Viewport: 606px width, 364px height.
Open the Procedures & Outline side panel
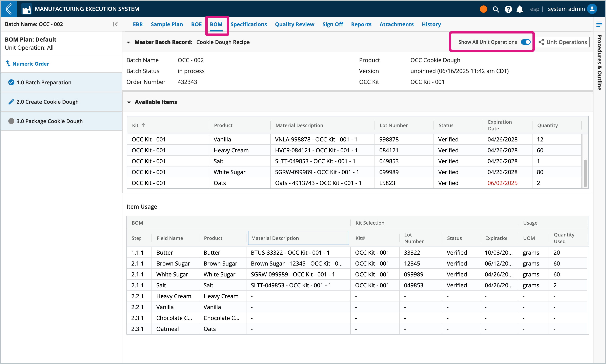[x=599, y=62]
